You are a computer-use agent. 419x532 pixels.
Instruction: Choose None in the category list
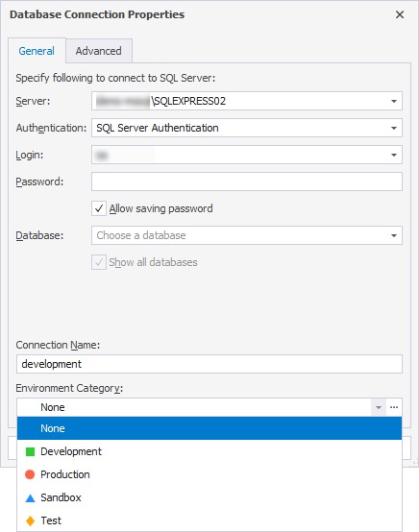[209, 428]
